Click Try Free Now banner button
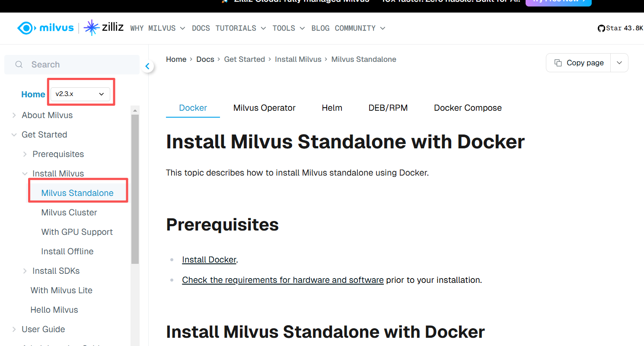This screenshot has width=644, height=346. point(558,2)
